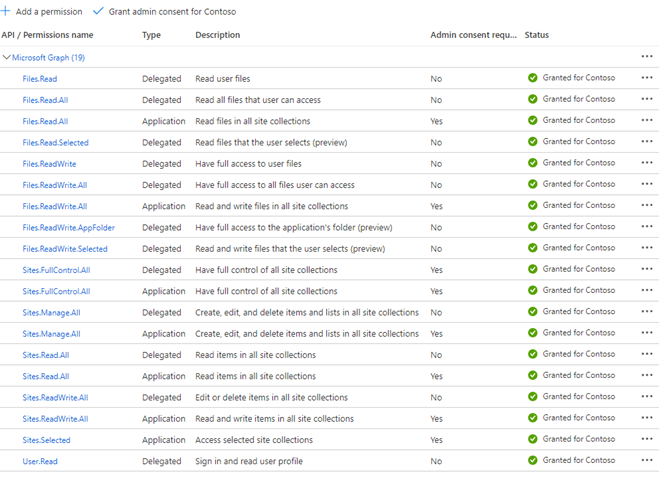This screenshot has height=481, width=665.
Task: Open ellipsis menu for application Sites.FullControl.All row
Action: (647, 290)
